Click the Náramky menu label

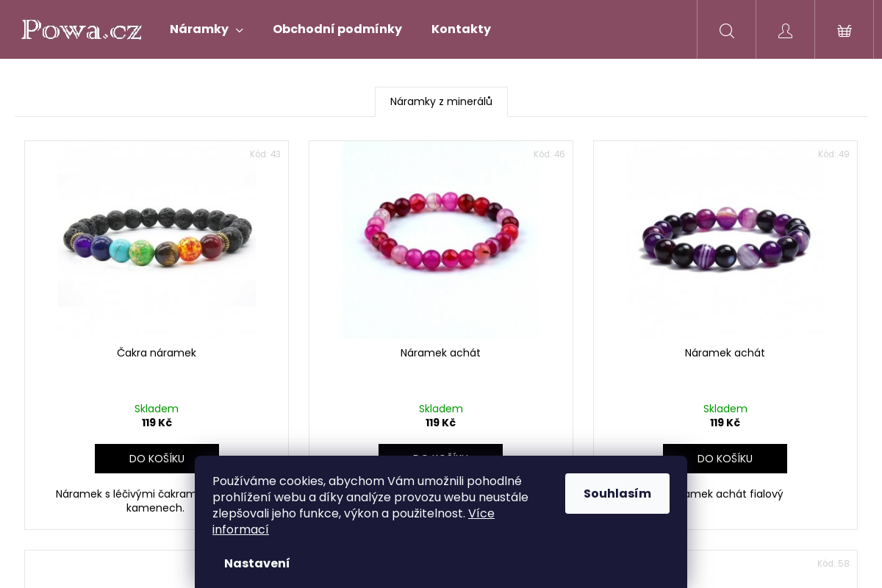click(199, 29)
